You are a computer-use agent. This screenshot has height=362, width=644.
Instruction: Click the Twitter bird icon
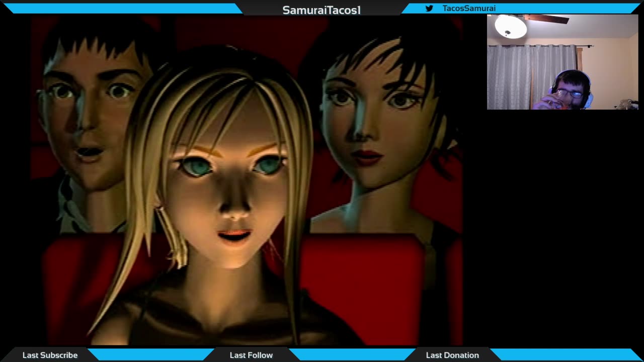pyautogui.click(x=429, y=8)
